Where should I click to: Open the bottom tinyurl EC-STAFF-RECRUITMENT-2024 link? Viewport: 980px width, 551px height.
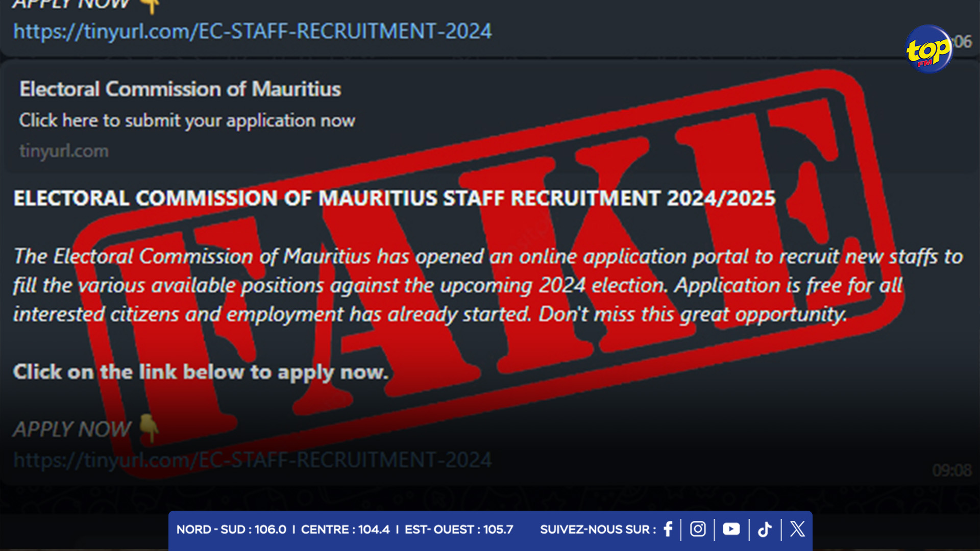pyautogui.click(x=252, y=460)
